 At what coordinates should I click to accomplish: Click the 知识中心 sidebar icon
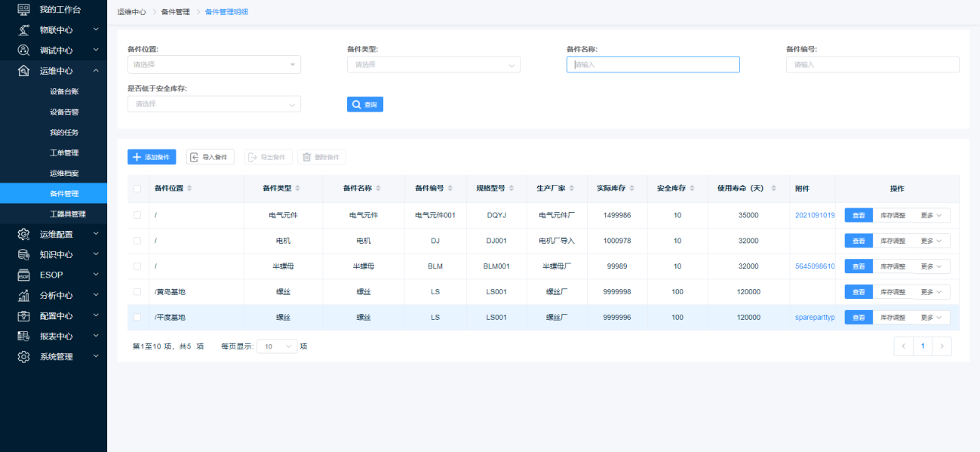tap(23, 254)
